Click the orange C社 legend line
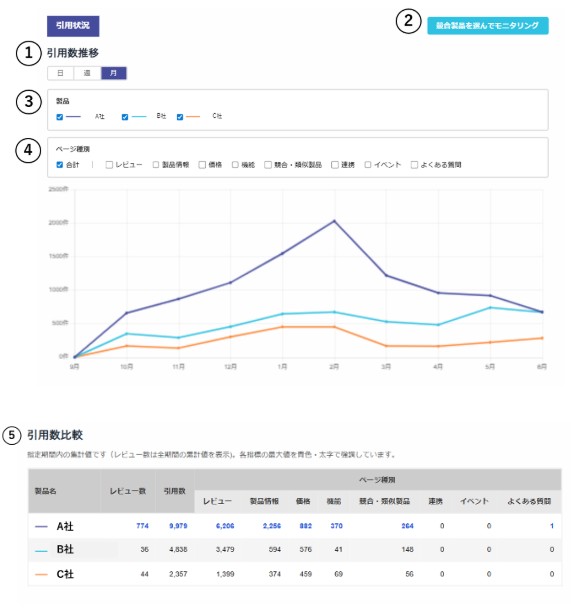 pyautogui.click(x=193, y=117)
